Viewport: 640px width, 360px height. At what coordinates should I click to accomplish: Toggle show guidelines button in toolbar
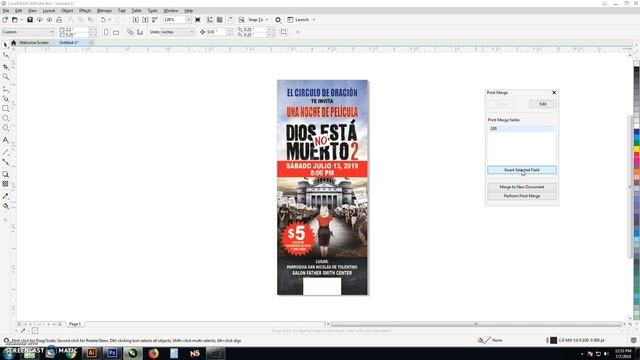click(x=230, y=20)
